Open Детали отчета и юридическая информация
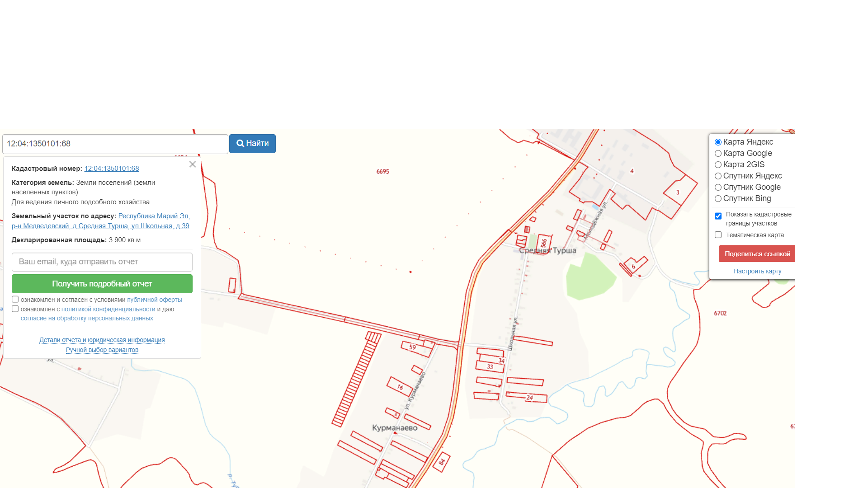Viewport: 868px width, 488px height. (x=102, y=340)
